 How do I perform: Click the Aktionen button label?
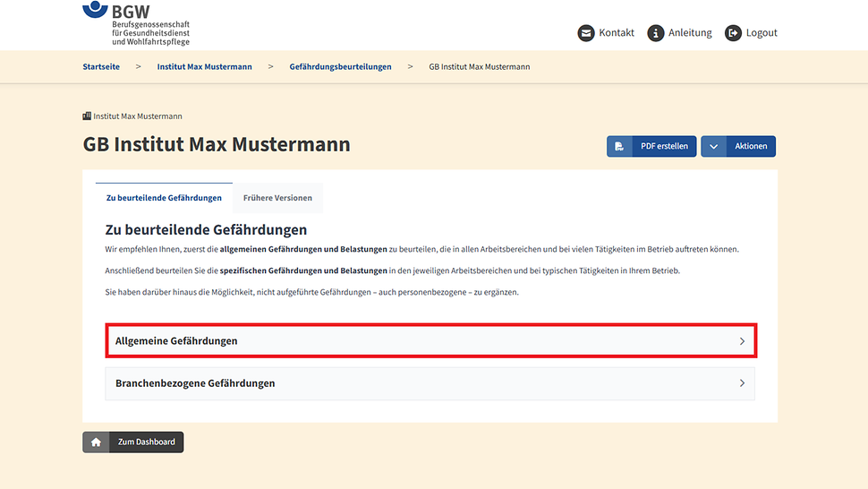(x=751, y=146)
